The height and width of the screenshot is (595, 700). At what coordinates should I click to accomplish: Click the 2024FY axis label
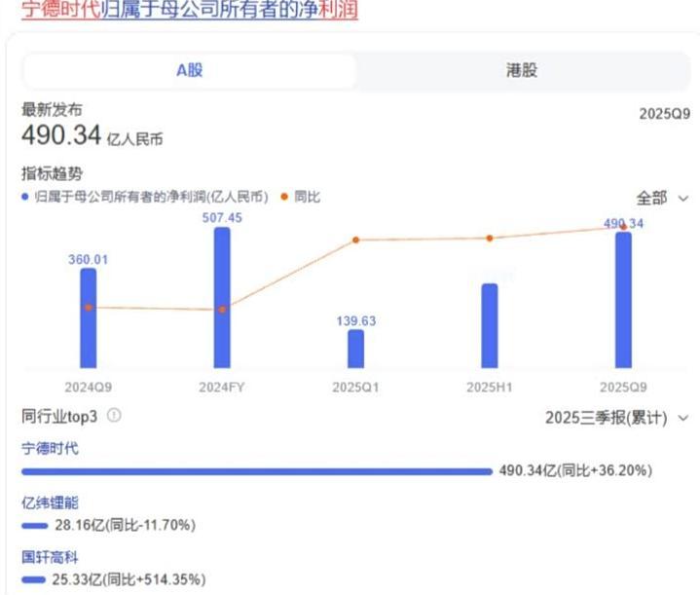coord(222,387)
